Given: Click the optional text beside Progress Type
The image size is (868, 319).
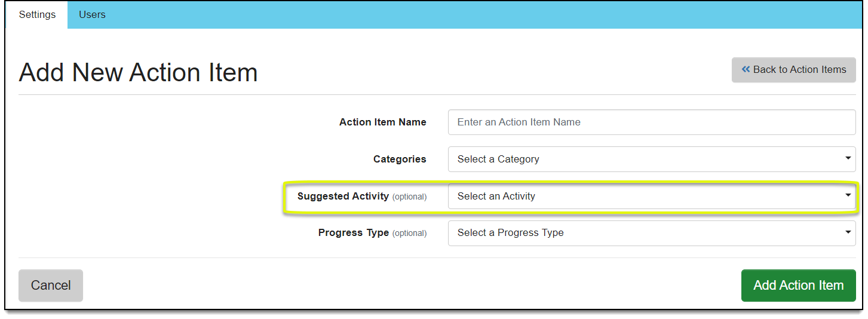Looking at the screenshot, I should tap(409, 234).
